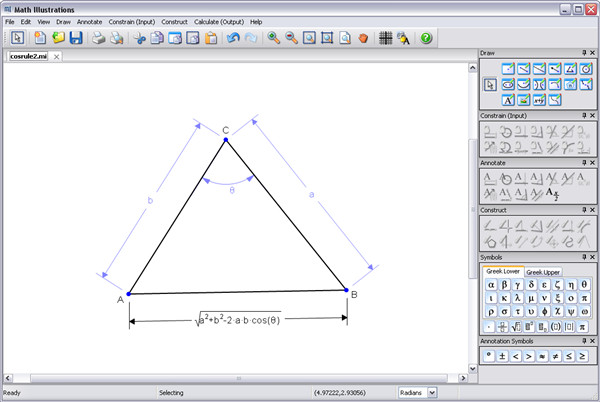Insert the not-equal annotation symbol

coord(554,355)
